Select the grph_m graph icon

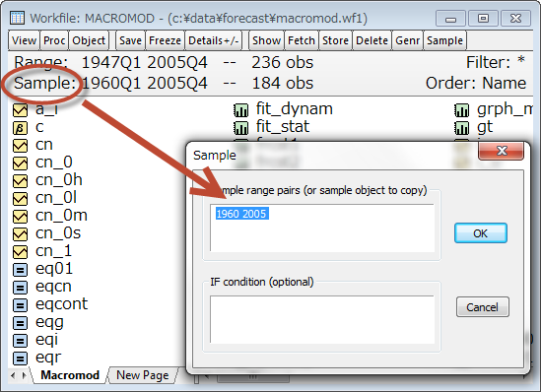pyautogui.click(x=461, y=110)
